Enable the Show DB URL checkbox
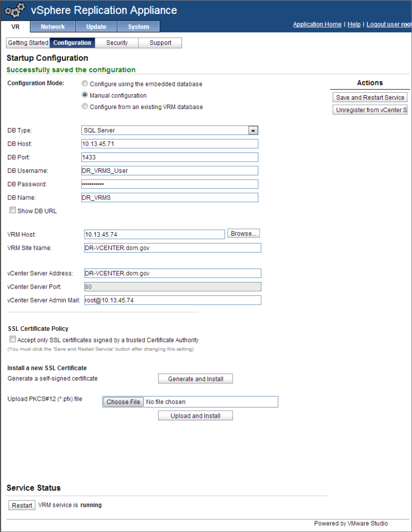This screenshot has height=532, width=412. click(12, 210)
